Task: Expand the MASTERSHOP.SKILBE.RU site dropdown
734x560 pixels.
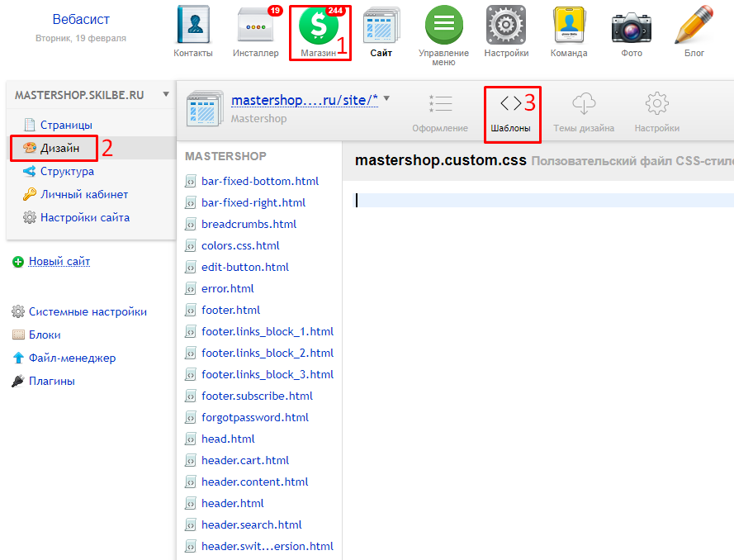Action: click(x=166, y=94)
